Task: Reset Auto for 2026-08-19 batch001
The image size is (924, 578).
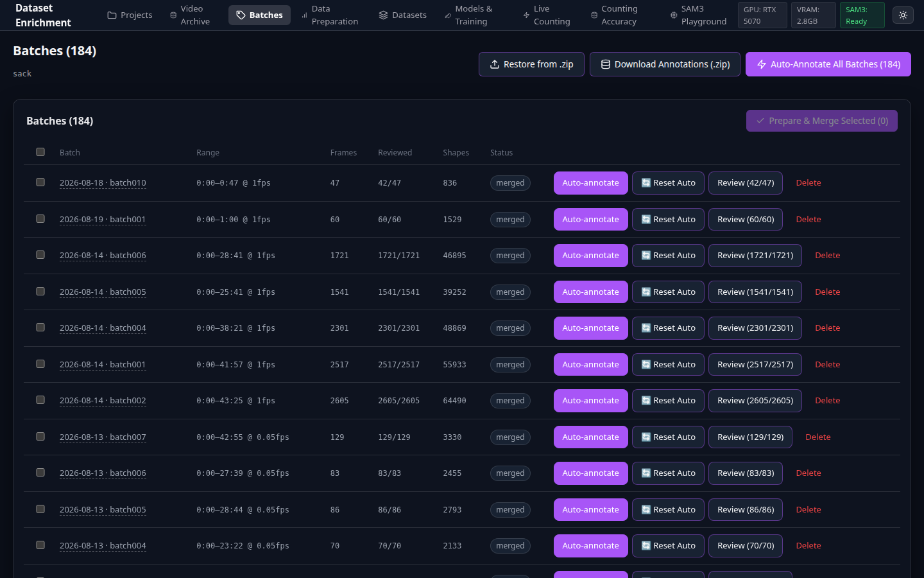Action: point(668,220)
